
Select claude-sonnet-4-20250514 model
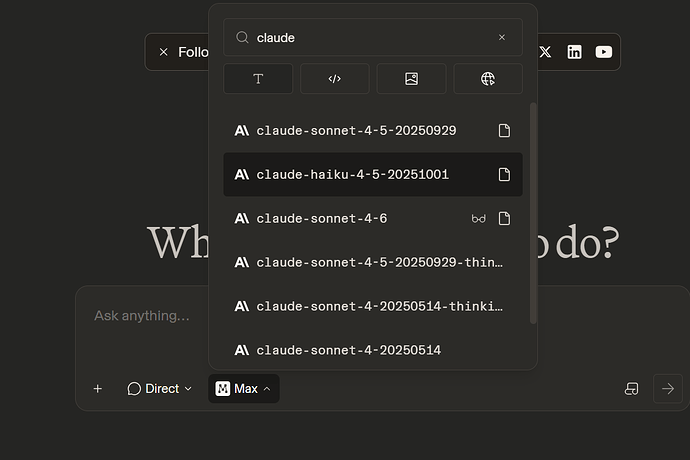[373, 350]
